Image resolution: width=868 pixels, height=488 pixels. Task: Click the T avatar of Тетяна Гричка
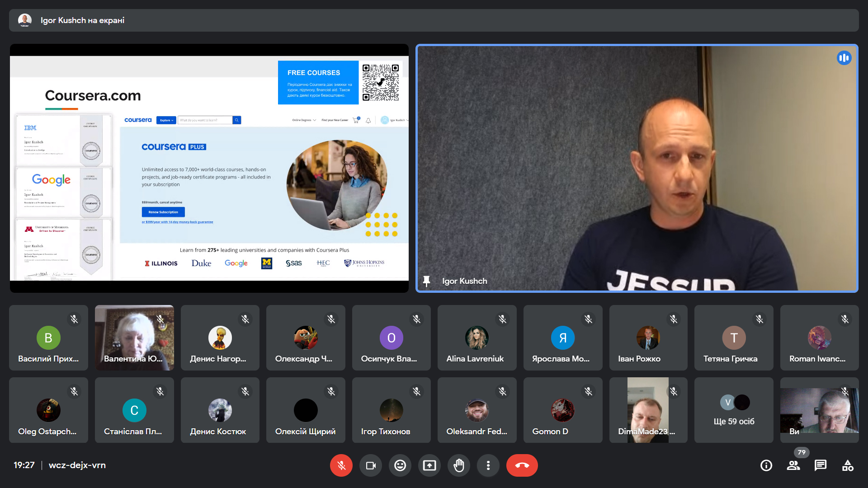(734, 338)
